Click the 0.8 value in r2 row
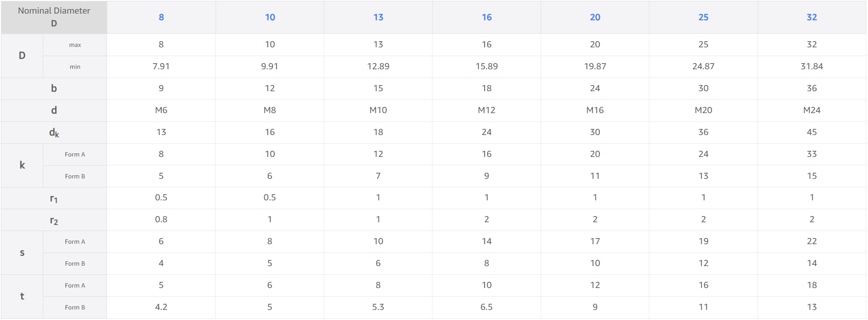Image resolution: width=868 pixels, height=320 pixels. tap(161, 219)
